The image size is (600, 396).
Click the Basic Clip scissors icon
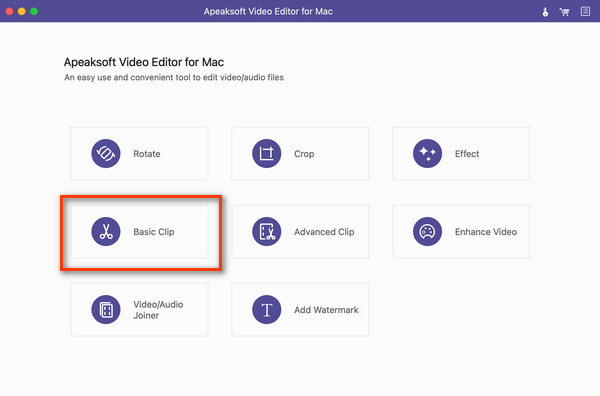(106, 231)
